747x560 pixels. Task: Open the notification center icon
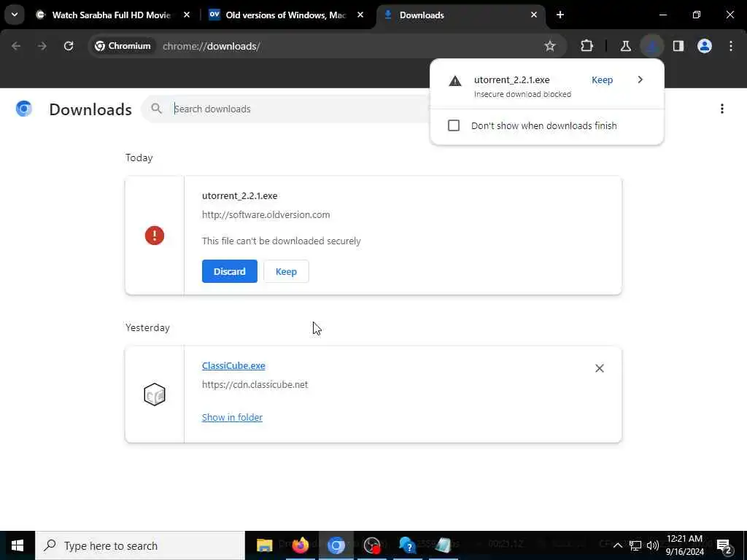724,546
